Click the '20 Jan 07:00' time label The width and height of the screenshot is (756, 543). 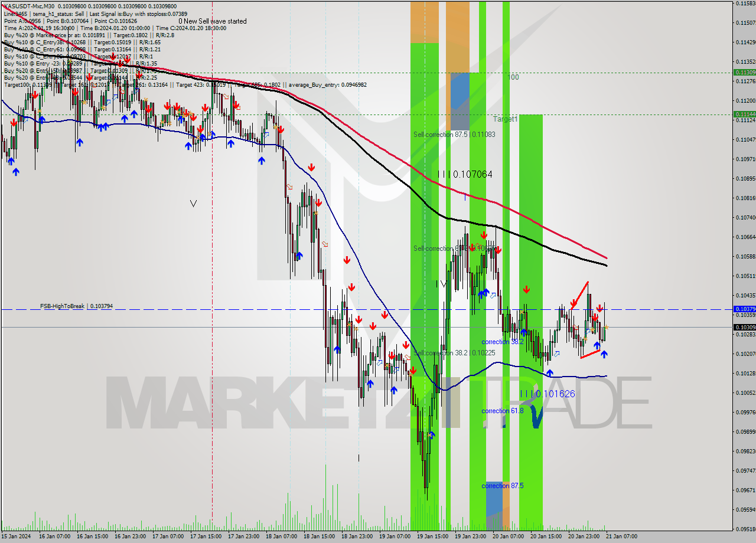click(509, 537)
